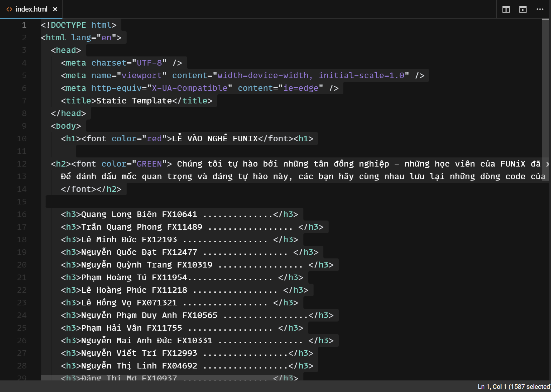This screenshot has height=392, width=551.
Task: Click the lang attribute value "en"
Action: coord(106,38)
